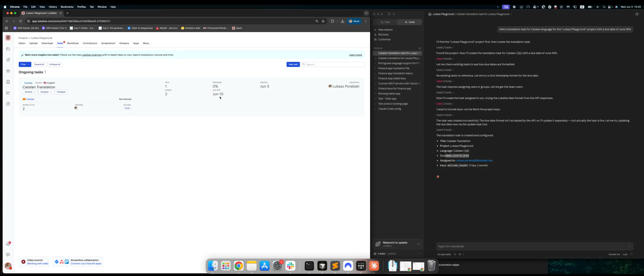Switch to the Chat mode toggle

[385, 22]
